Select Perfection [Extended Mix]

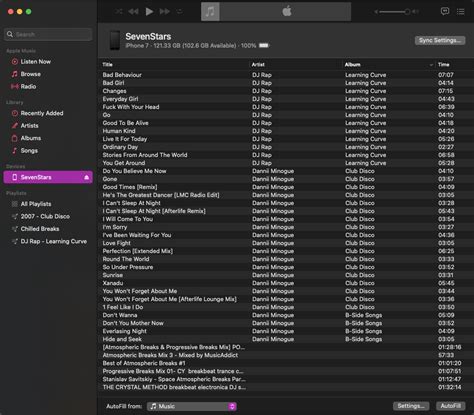coord(286,251)
